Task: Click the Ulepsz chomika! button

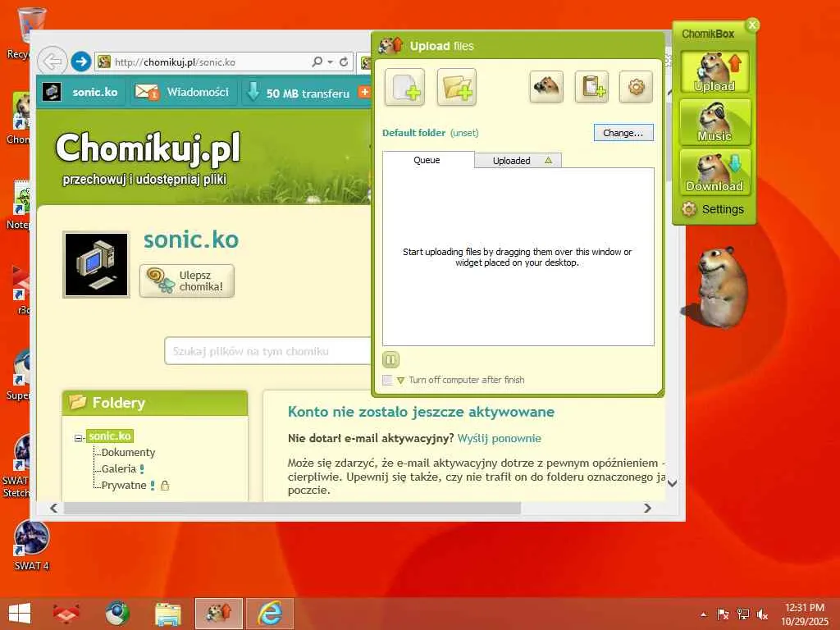Action: click(x=187, y=281)
